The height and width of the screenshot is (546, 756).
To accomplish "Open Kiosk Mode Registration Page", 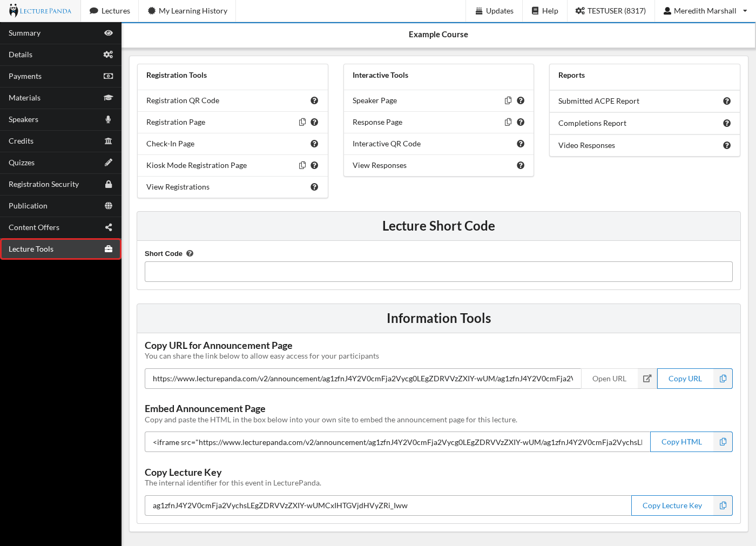I will click(x=197, y=165).
